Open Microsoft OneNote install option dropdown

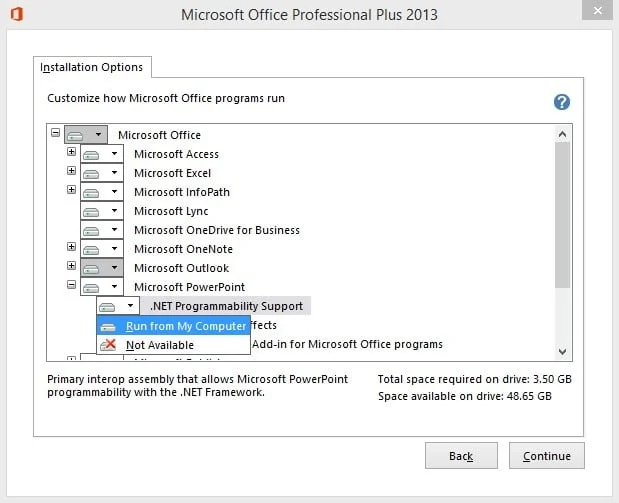pyautogui.click(x=102, y=248)
